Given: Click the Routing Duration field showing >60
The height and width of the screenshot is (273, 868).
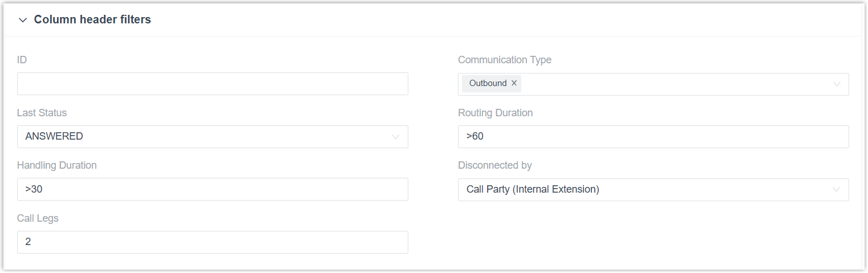Looking at the screenshot, I should (x=653, y=137).
